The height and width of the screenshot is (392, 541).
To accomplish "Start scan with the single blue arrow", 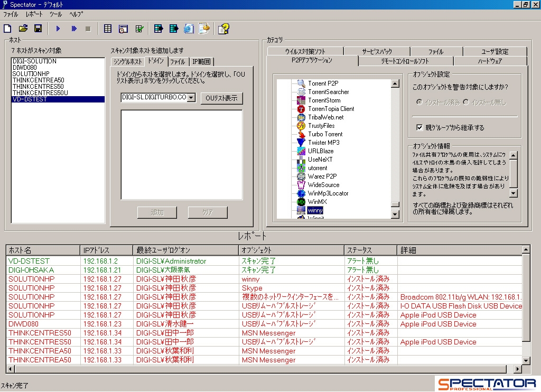I will point(58,29).
